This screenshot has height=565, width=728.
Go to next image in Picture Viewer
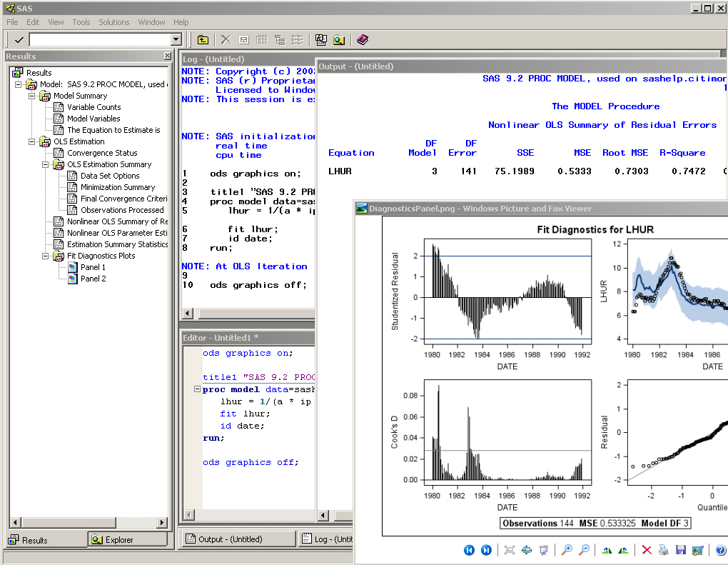pyautogui.click(x=486, y=550)
